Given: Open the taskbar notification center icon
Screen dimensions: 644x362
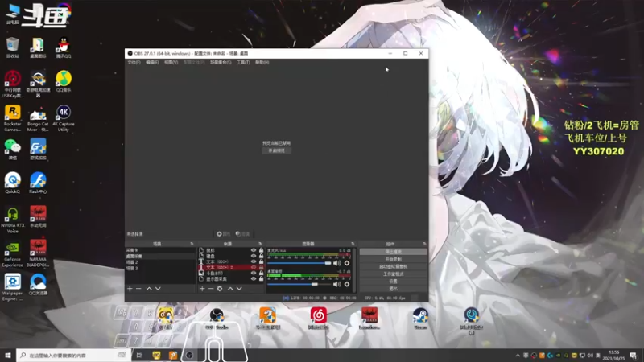Looking at the screenshot, I should point(633,356).
